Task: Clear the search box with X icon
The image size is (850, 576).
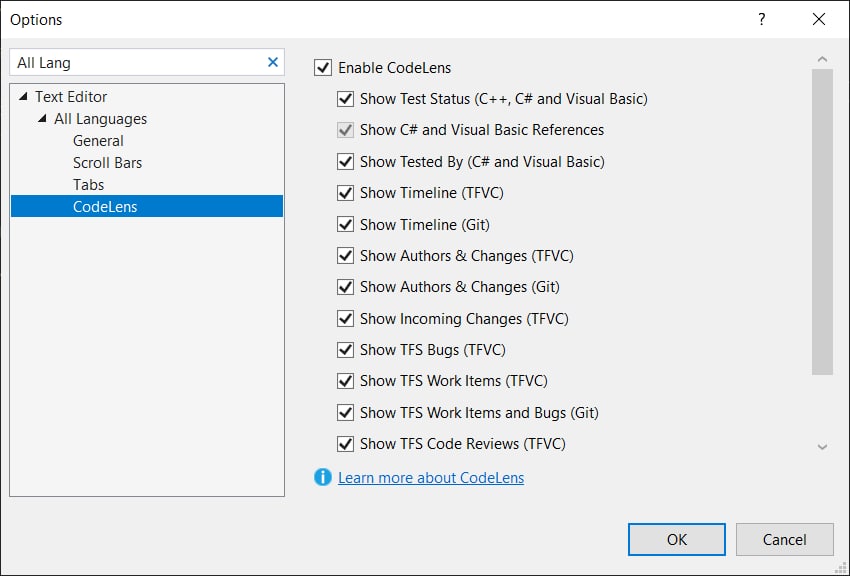Action: 273,62
